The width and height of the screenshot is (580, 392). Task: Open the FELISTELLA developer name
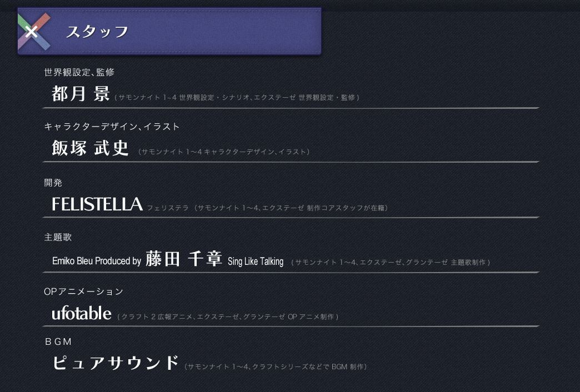tap(97, 204)
